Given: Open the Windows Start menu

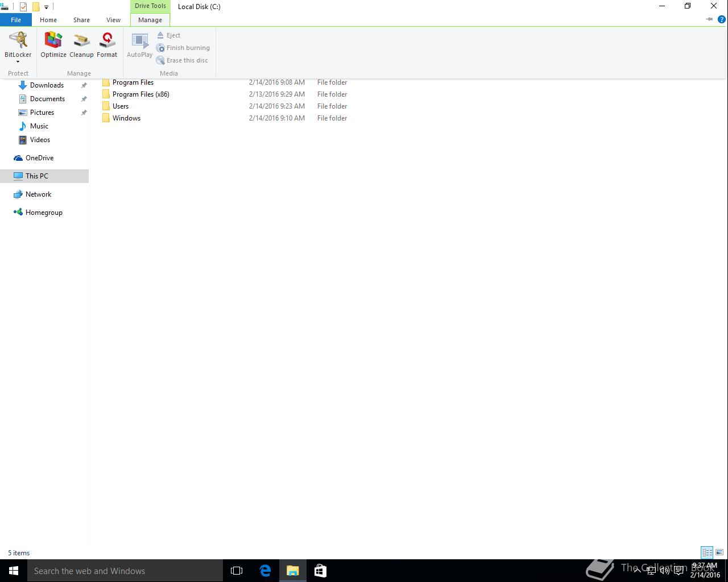Looking at the screenshot, I should (x=14, y=571).
